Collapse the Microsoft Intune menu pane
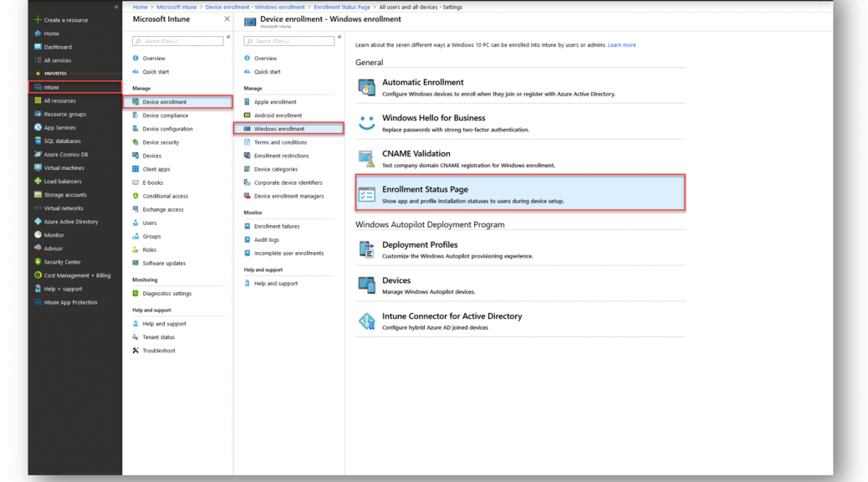 tap(228, 37)
